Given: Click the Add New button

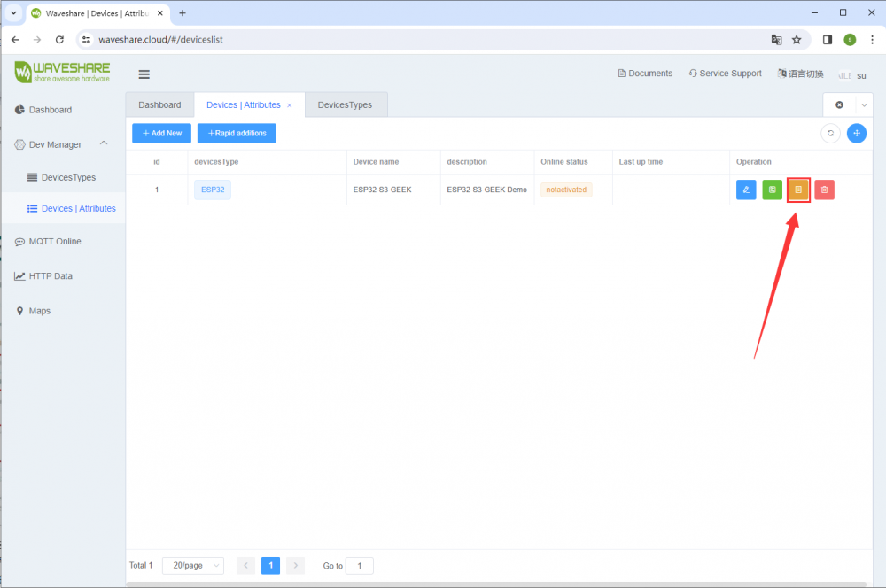Looking at the screenshot, I should click(161, 133).
